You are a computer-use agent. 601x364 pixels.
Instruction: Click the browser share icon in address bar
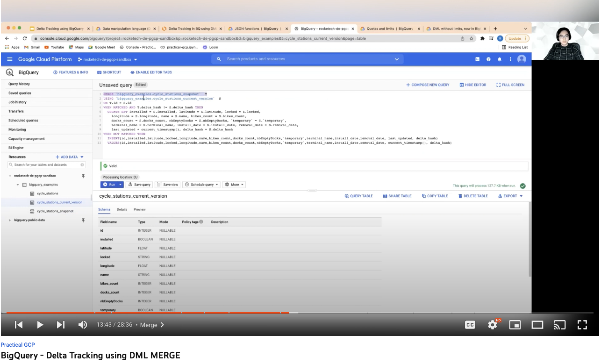(x=462, y=38)
